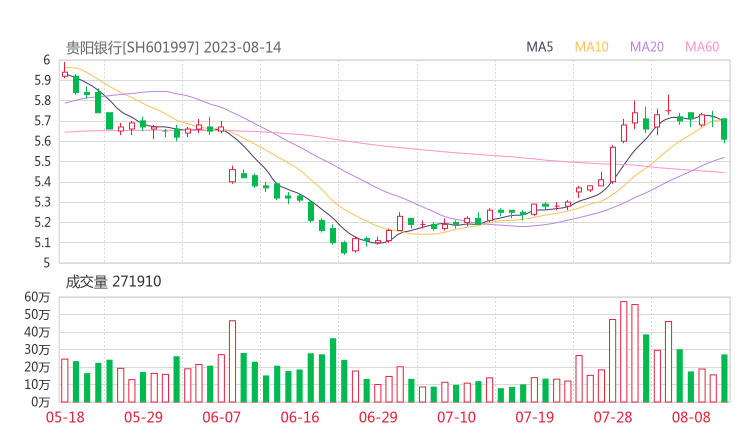Click the MA60 legend label
740x440 pixels.
click(x=702, y=47)
